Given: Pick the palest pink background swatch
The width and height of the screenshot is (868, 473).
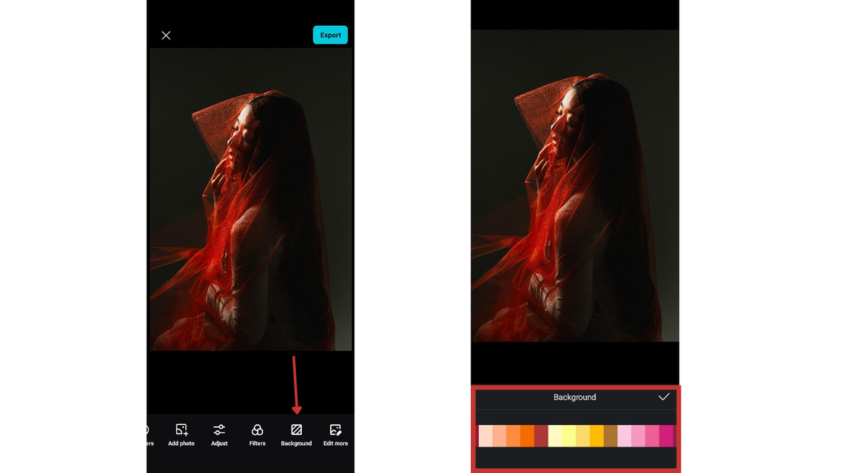Looking at the screenshot, I should click(625, 436).
